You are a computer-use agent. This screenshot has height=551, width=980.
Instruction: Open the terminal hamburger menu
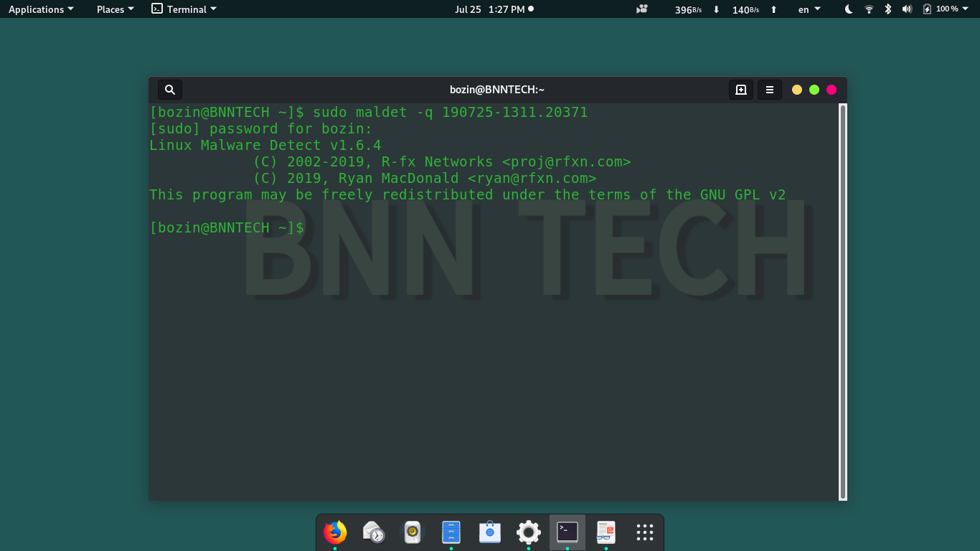click(x=769, y=89)
